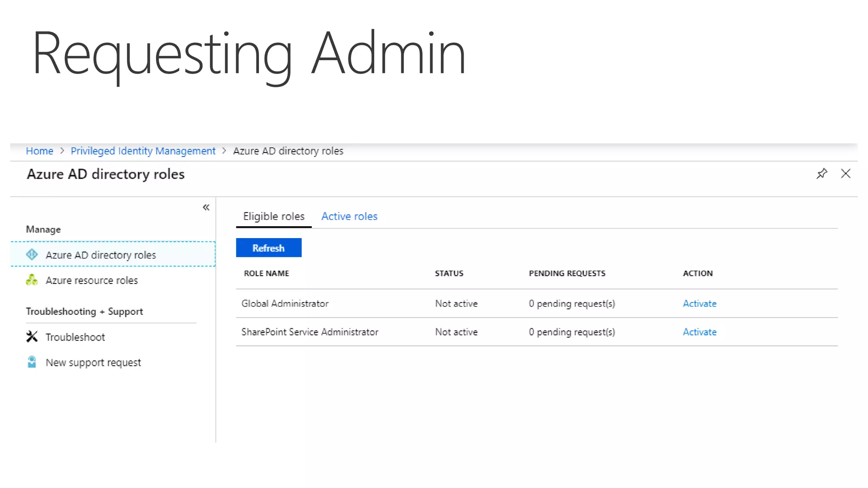Go to Home in breadcrumb

(x=39, y=151)
